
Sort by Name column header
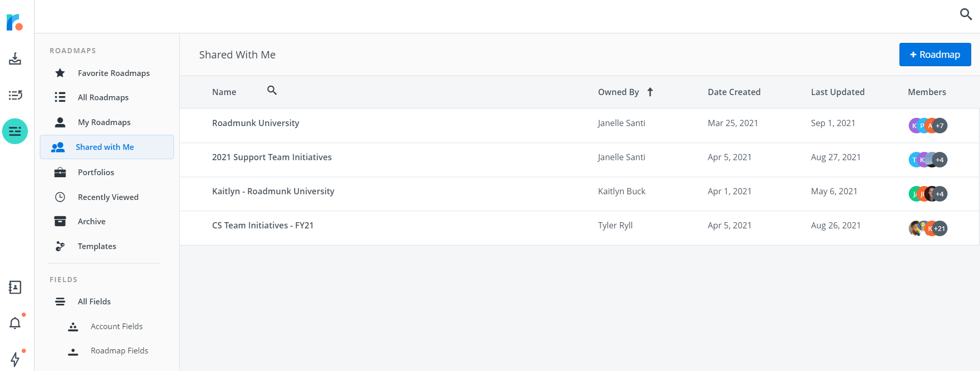[x=224, y=92]
